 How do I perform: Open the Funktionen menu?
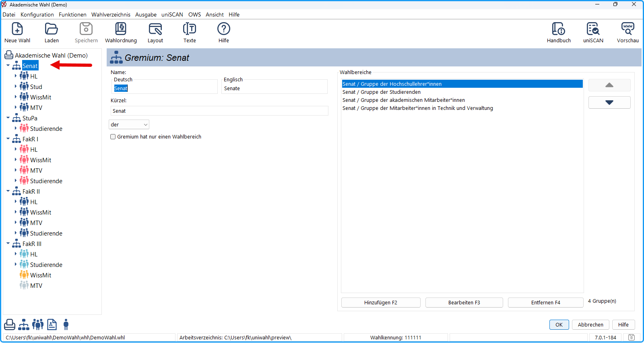click(x=72, y=14)
